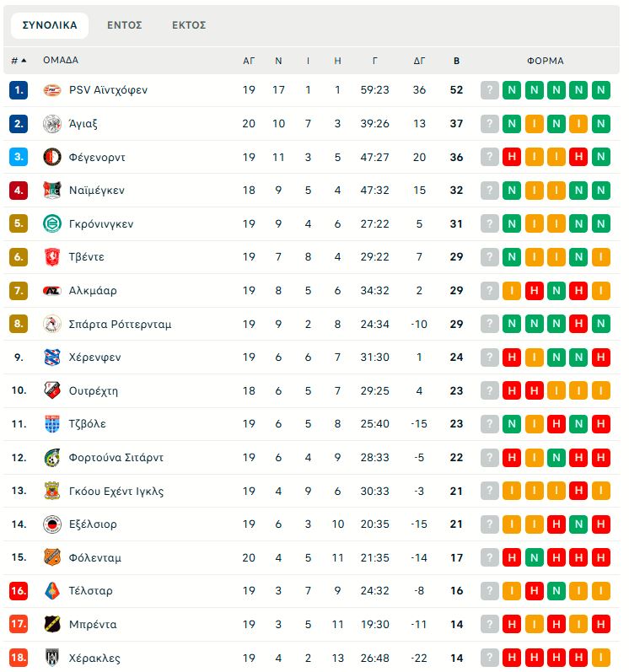Viewport: 629px width, 672px height.
Task: Sort standings by the ΔΓ column header
Action: pos(420,61)
